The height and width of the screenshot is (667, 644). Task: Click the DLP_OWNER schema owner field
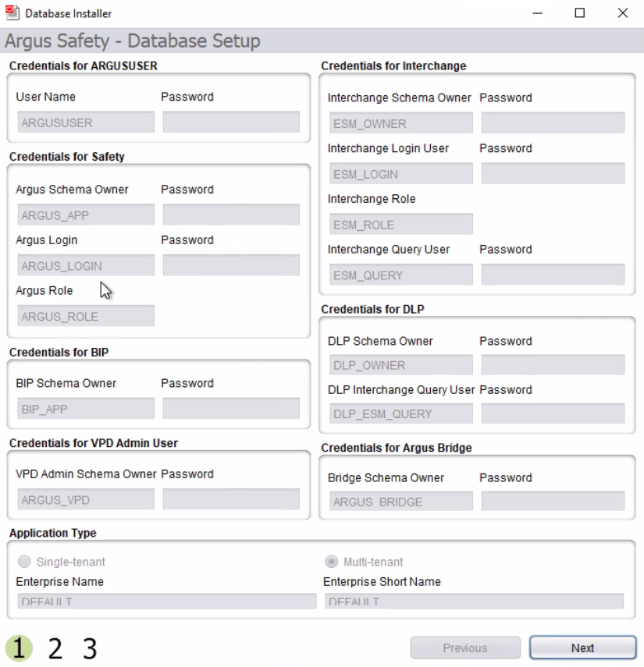click(400, 364)
